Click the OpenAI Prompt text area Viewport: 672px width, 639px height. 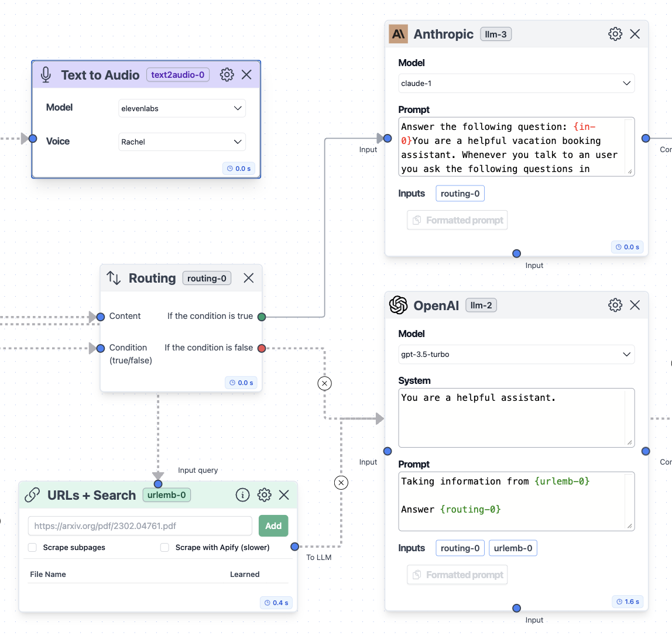pos(516,501)
